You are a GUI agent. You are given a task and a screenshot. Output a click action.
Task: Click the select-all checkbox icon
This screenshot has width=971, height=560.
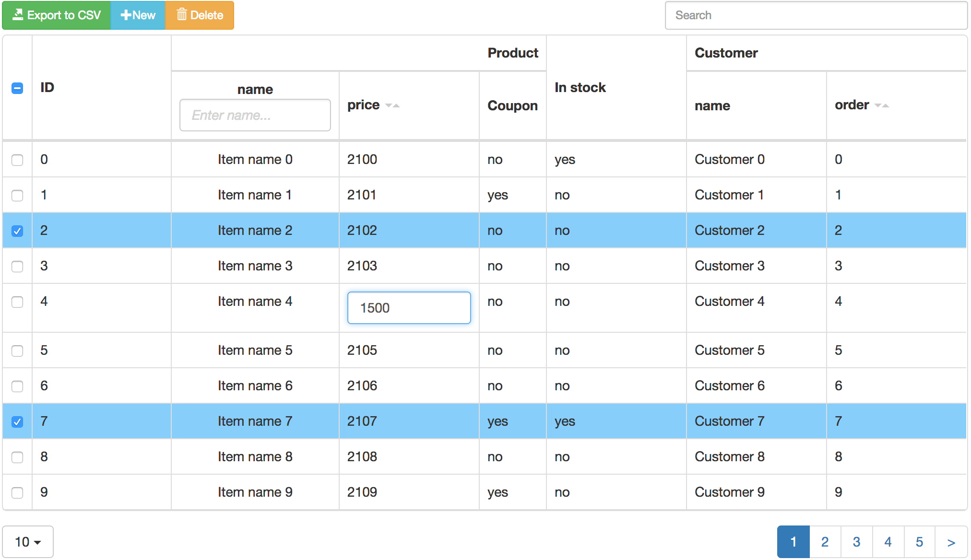[17, 88]
